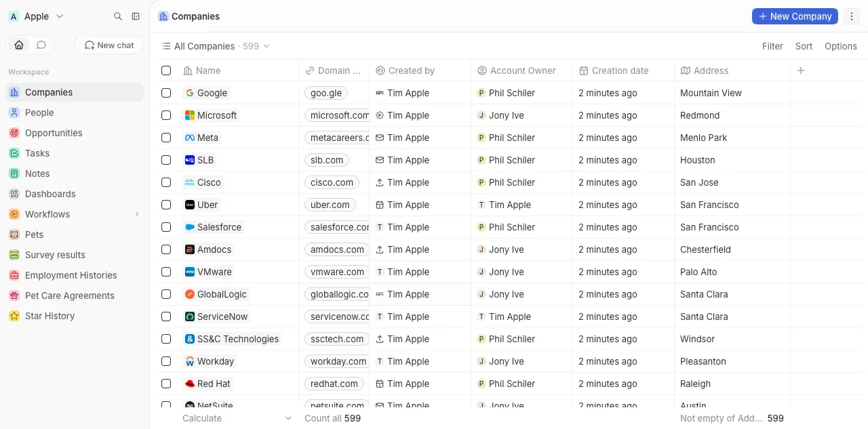Go to Opportunities in the sidebar
Viewport: 868px width, 429px height.
(75, 133)
